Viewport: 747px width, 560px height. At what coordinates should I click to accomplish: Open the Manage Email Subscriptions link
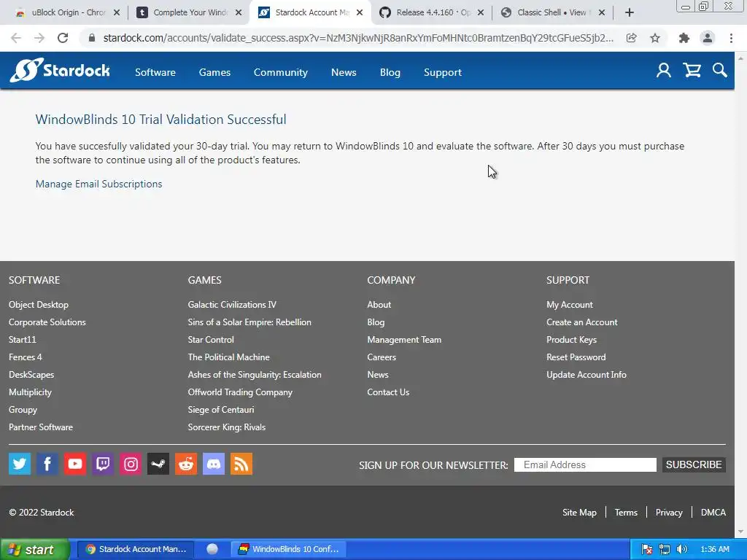coord(98,184)
